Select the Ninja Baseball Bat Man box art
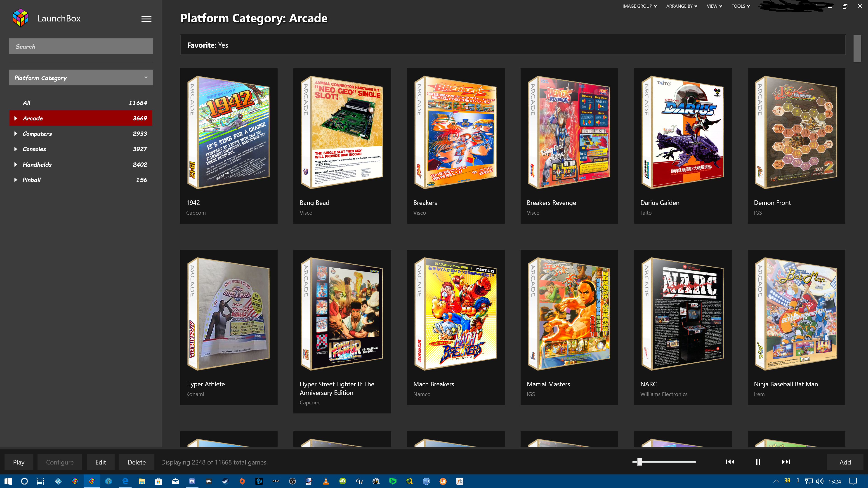This screenshot has width=868, height=488. (x=796, y=314)
